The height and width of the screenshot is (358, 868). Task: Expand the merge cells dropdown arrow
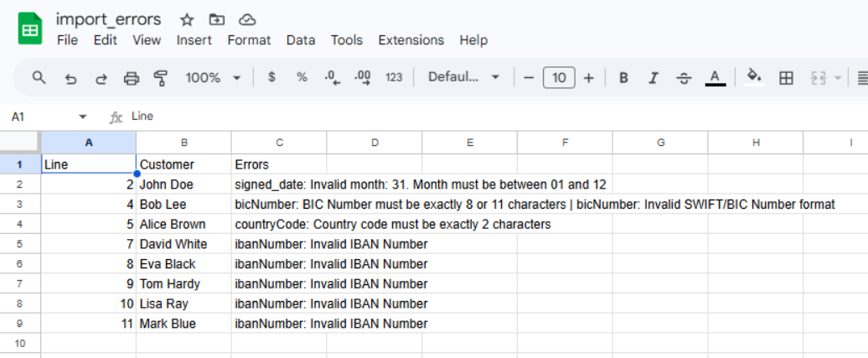pos(837,78)
